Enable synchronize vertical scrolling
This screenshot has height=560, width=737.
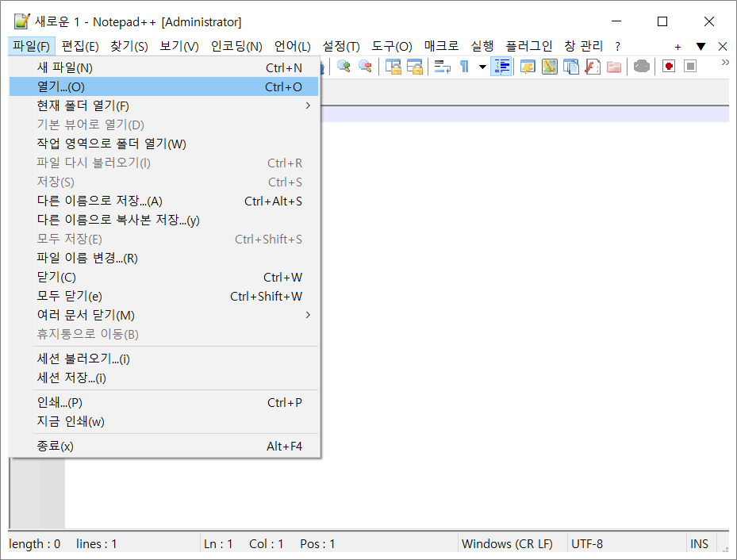(x=393, y=67)
